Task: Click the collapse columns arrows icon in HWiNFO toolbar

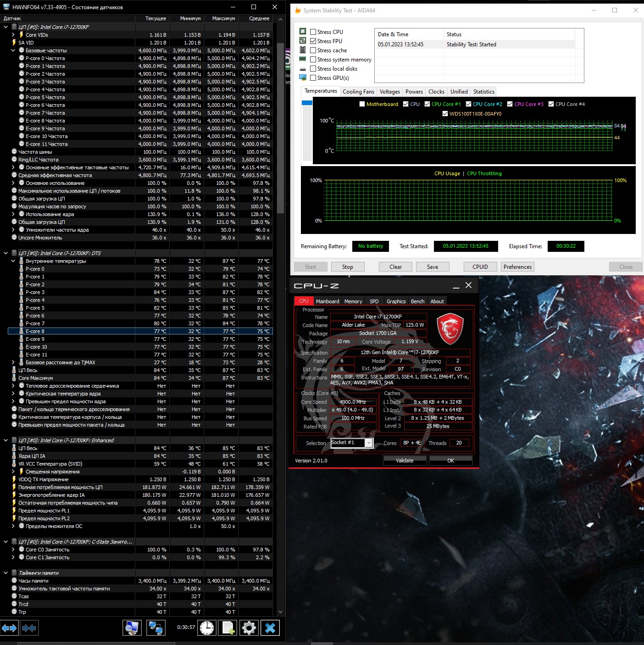Action: pos(29,628)
